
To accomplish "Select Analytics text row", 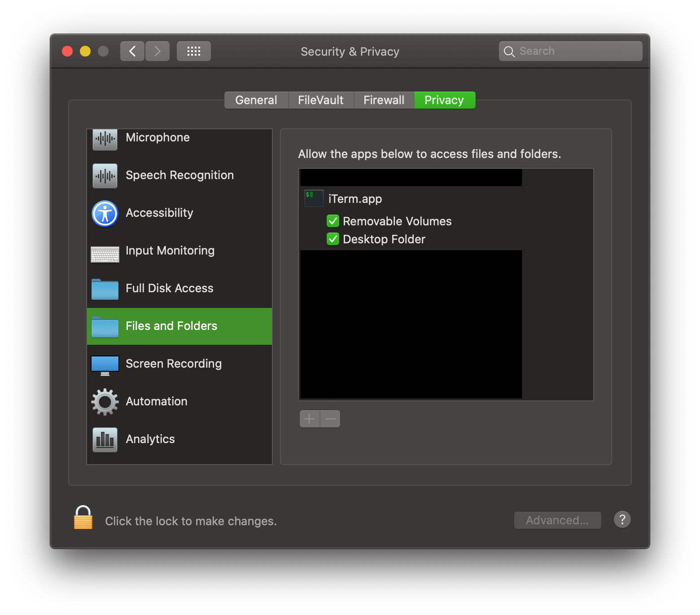I will pyautogui.click(x=150, y=439).
